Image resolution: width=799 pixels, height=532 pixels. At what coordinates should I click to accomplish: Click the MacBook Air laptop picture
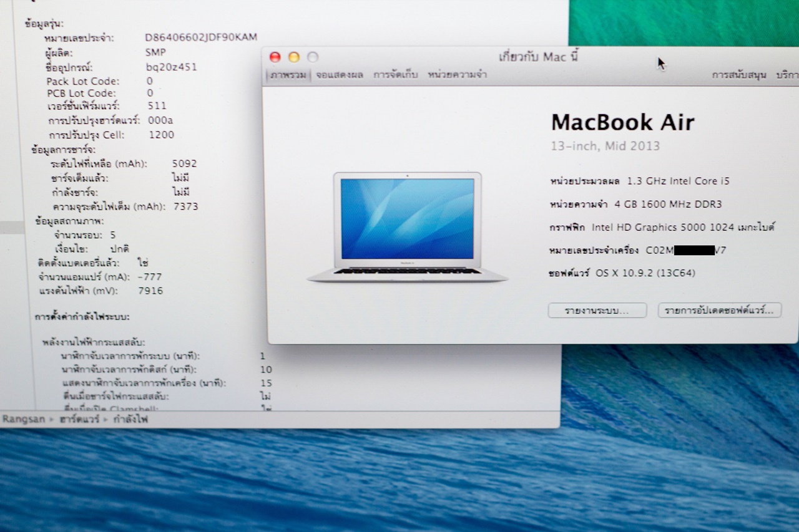[407, 227]
